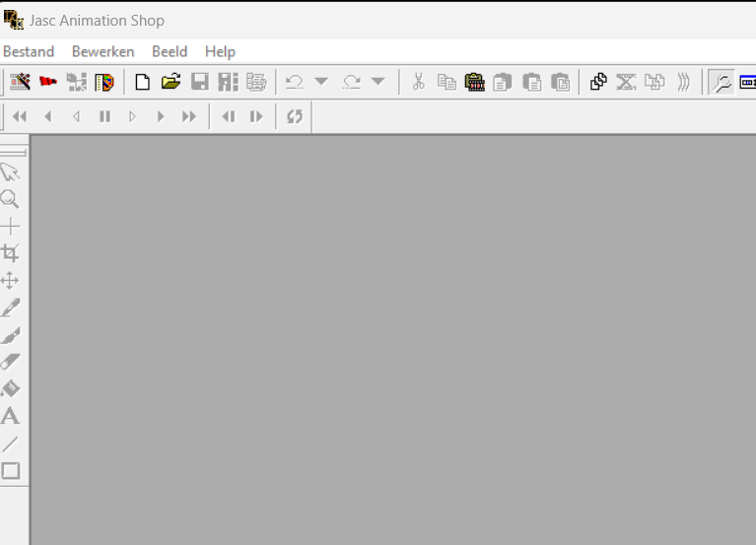This screenshot has height=545, width=756.
Task: Click the Delete Frames X icon
Action: pyautogui.click(x=626, y=82)
